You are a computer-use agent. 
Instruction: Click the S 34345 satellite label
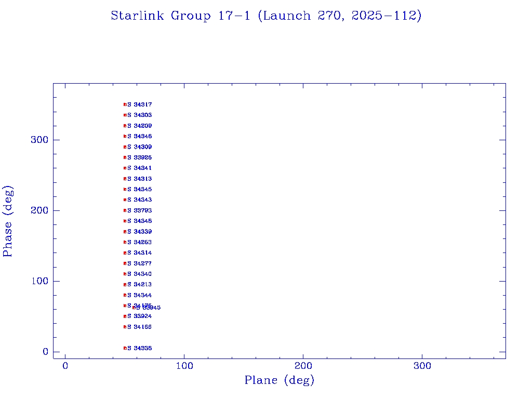tap(140, 190)
